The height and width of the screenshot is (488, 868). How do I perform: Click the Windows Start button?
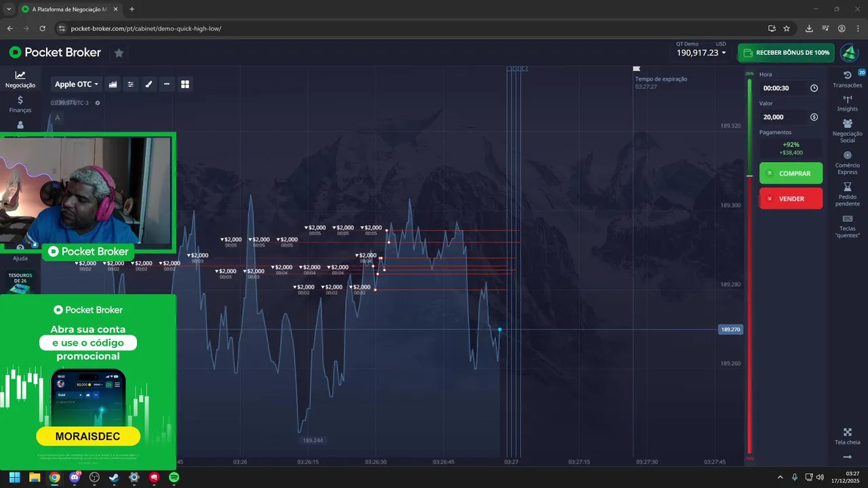tap(14, 477)
